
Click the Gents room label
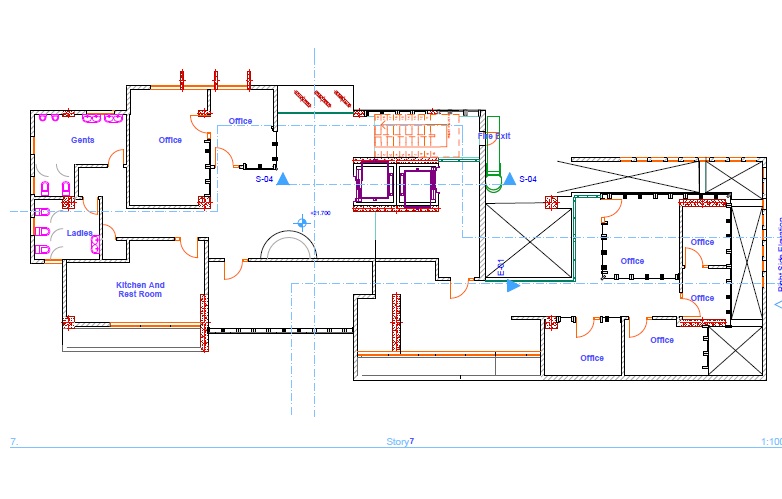click(82, 140)
